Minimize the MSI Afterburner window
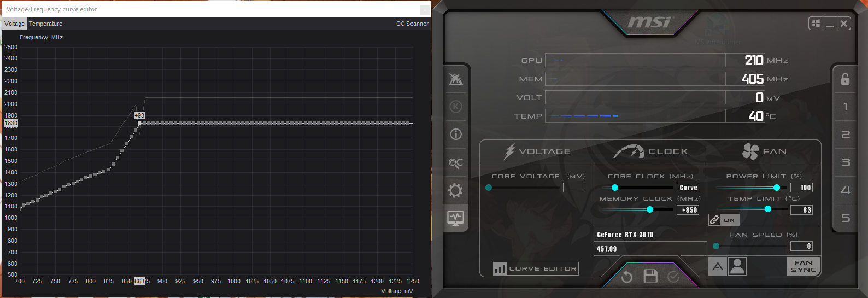The height and width of the screenshot is (298, 868). click(830, 24)
